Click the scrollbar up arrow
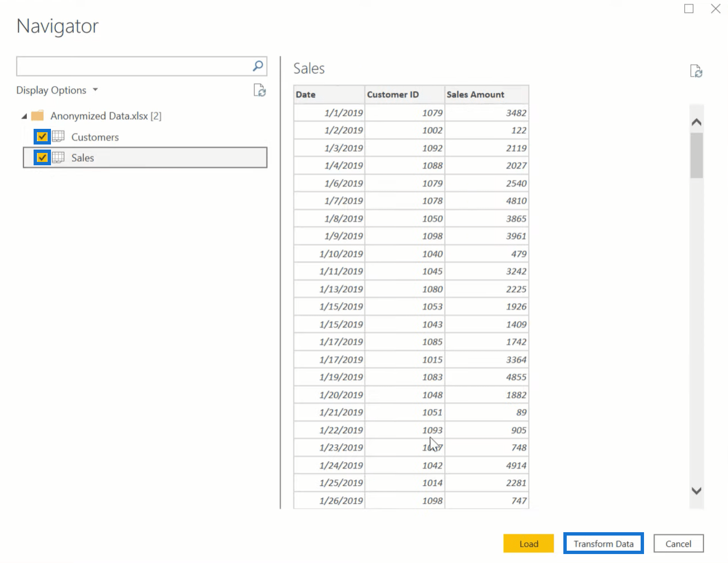Screen dimensions: 728x563 [697, 122]
